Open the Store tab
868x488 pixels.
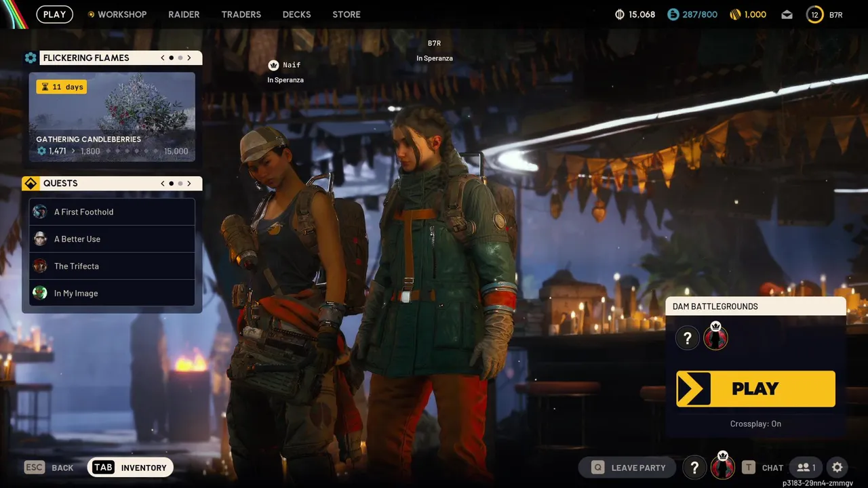(347, 14)
